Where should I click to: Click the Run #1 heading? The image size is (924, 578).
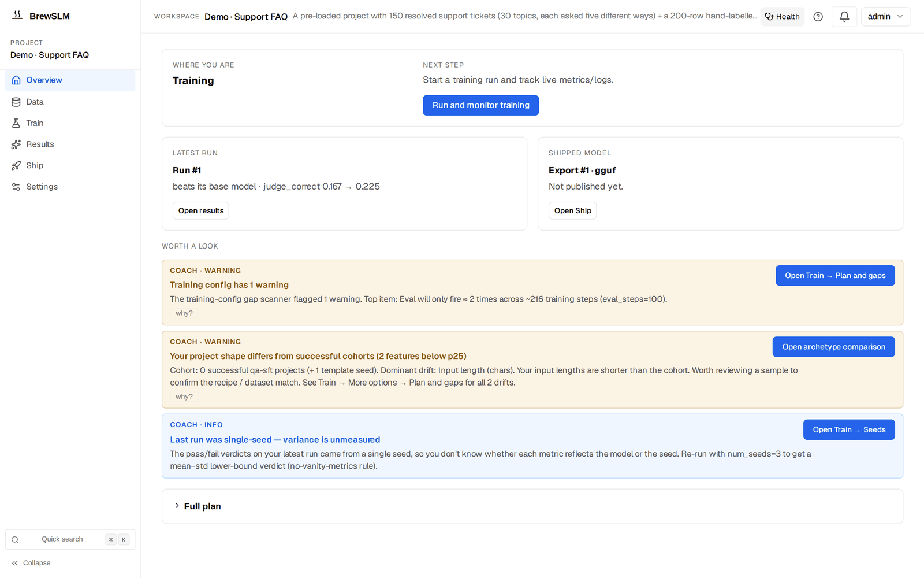click(x=187, y=171)
